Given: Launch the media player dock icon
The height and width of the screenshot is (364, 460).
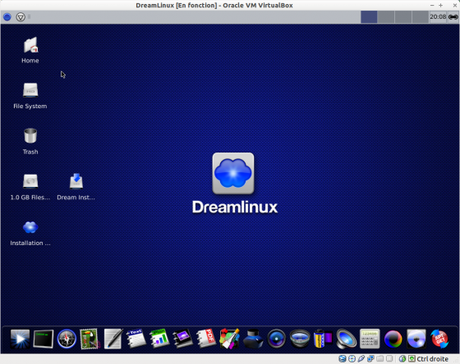Looking at the screenshot, I should (x=20, y=339).
